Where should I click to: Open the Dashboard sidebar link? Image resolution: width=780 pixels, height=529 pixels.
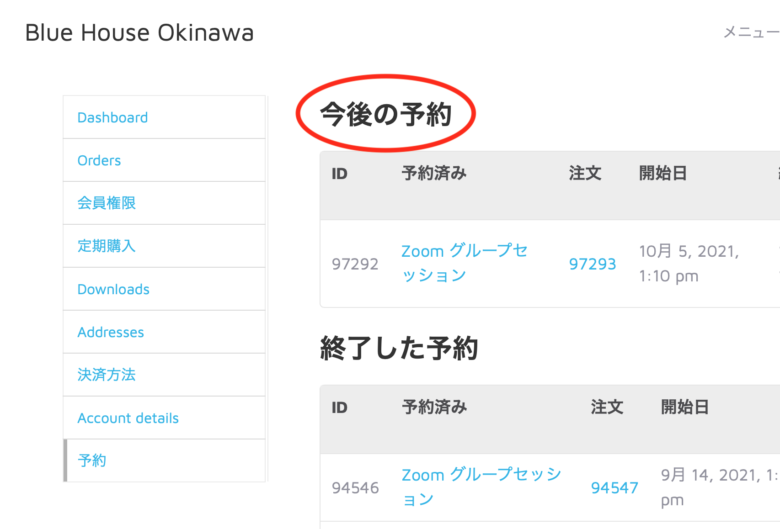click(112, 118)
